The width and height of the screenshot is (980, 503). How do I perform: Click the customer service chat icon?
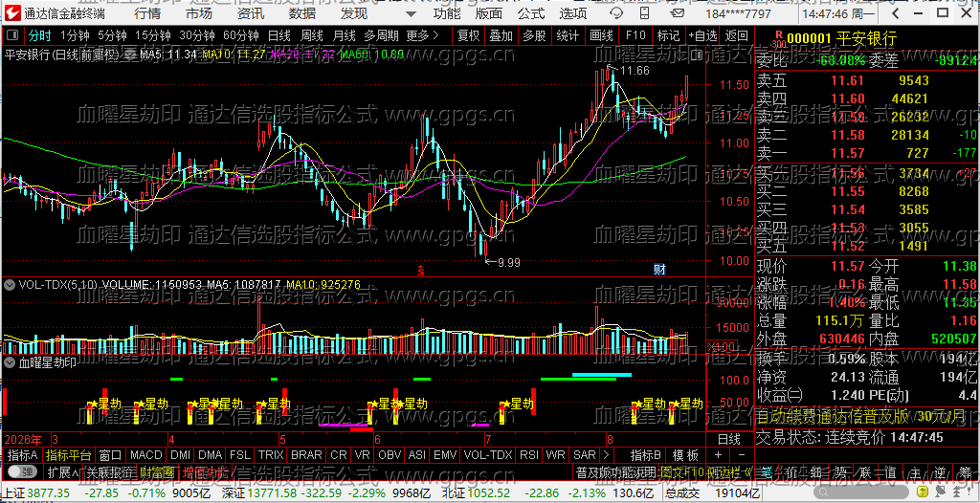(x=616, y=13)
